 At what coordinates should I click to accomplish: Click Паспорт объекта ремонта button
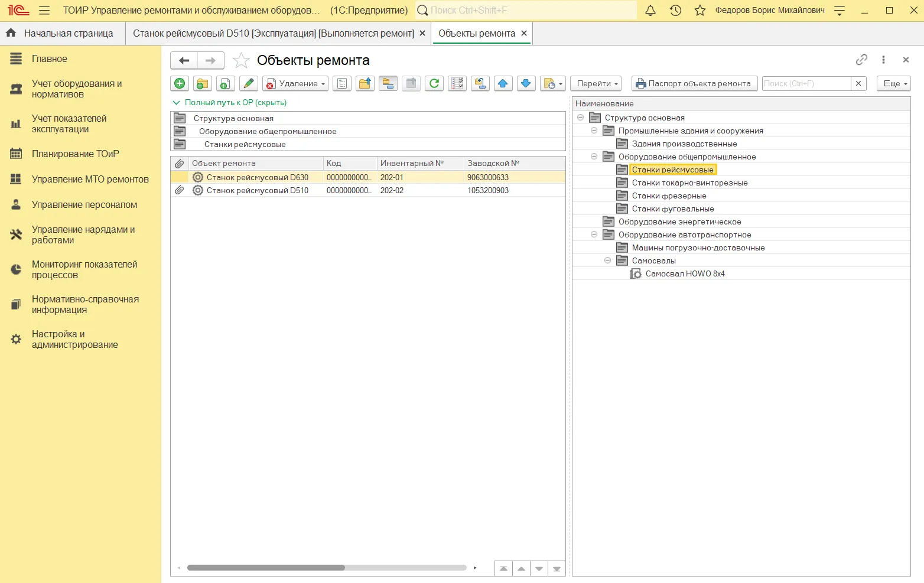(x=694, y=83)
